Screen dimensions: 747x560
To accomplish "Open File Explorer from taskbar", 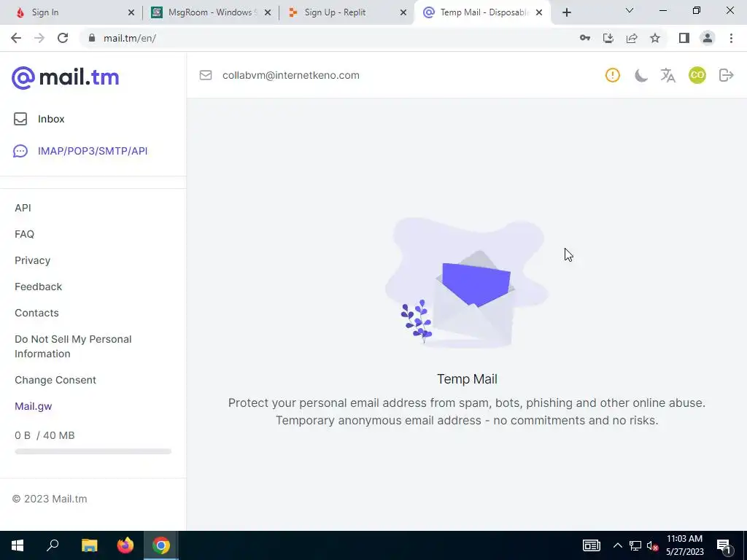I will pyautogui.click(x=89, y=545).
